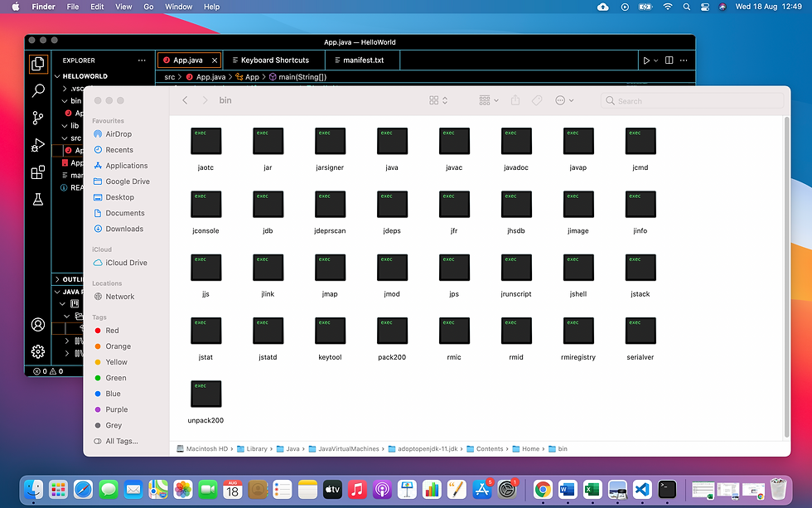Select the jconsole executable file
Viewport: 812px width, 508px height.
click(205, 212)
